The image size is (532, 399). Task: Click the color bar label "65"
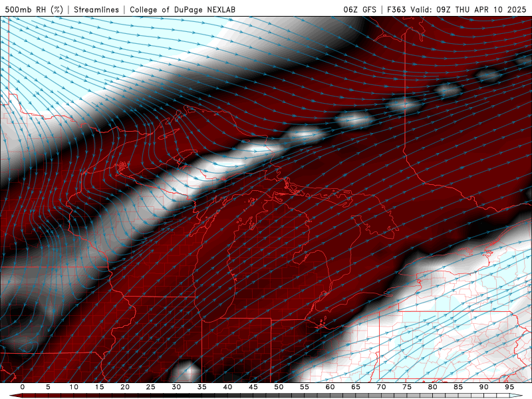click(x=356, y=387)
